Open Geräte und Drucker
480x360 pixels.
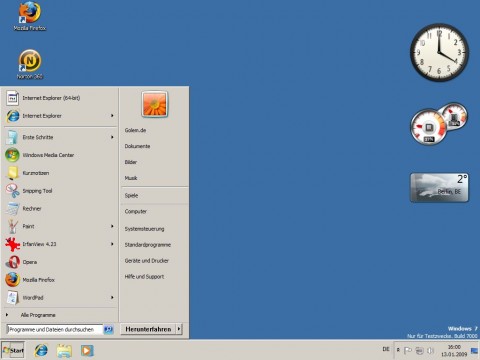[147, 261]
